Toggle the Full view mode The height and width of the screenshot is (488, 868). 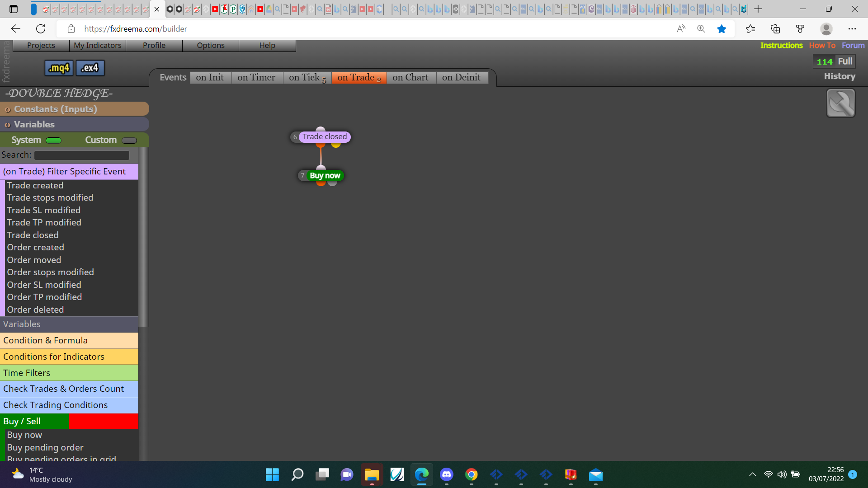tap(845, 61)
